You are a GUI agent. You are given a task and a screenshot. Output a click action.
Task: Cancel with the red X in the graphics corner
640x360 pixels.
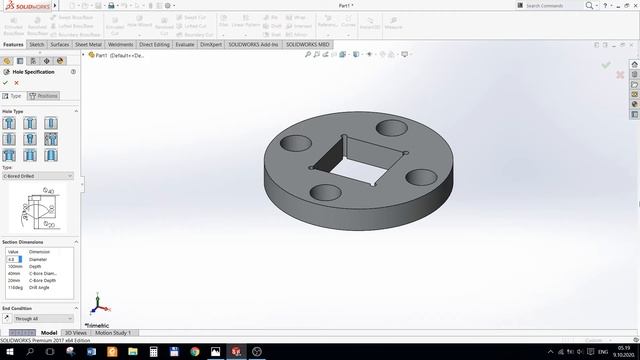(x=620, y=75)
